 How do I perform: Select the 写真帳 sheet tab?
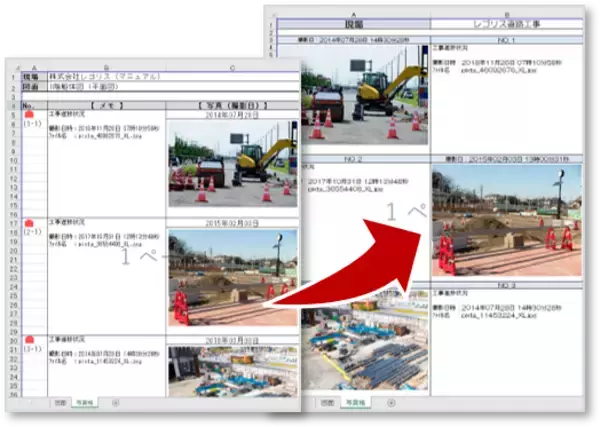tap(86, 401)
